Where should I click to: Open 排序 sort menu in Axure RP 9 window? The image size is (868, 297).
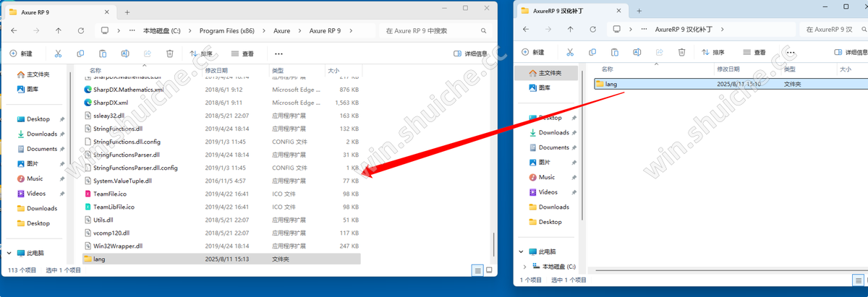(x=202, y=53)
